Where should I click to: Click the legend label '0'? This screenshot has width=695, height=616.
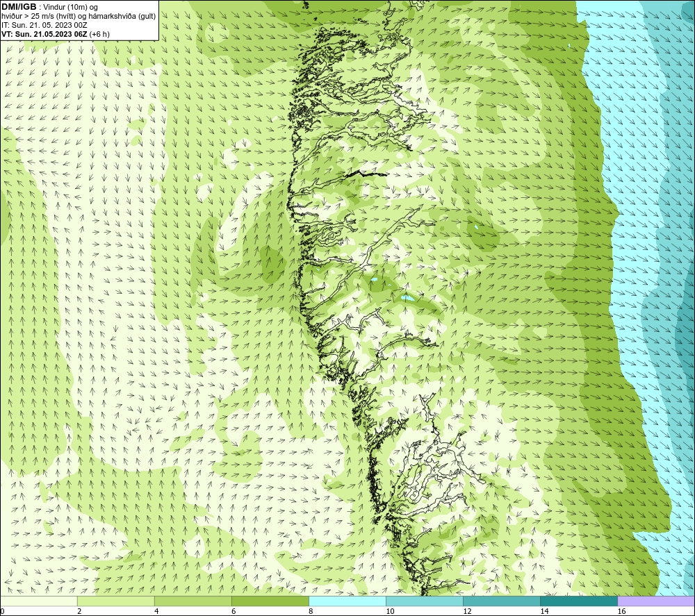click(2, 612)
